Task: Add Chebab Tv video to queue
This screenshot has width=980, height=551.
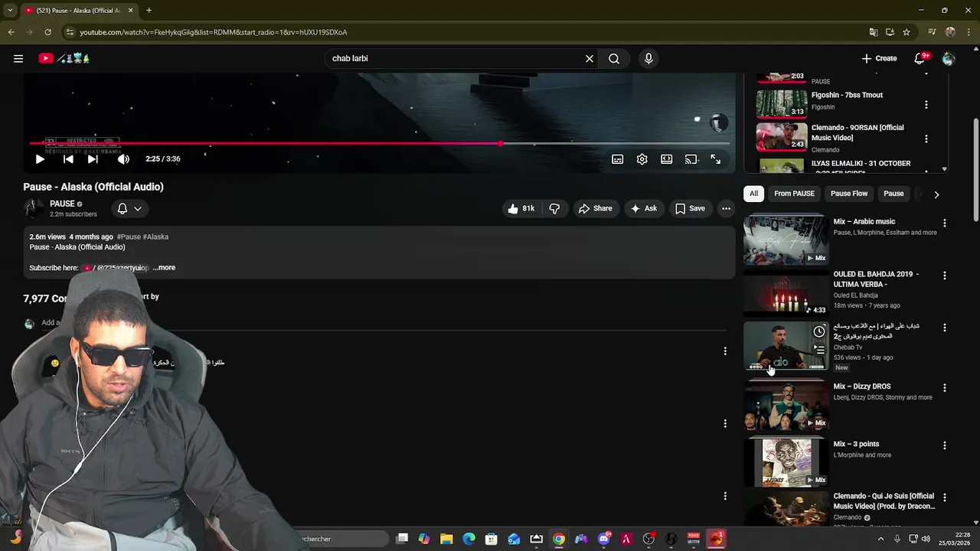Action: coord(819,350)
